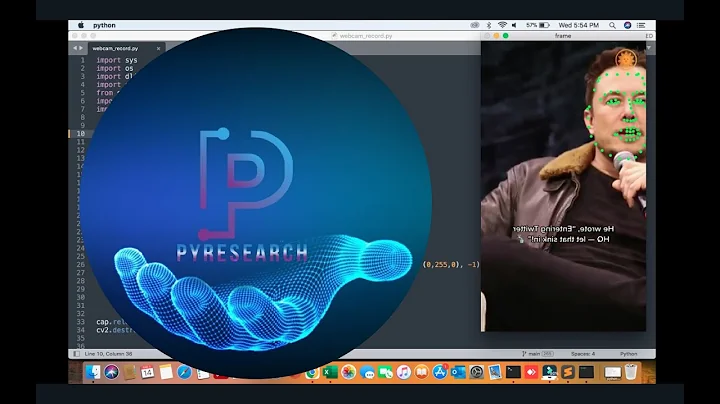Image resolution: width=720 pixels, height=404 pixels.
Task: Close the webcam_record.py tab
Action: [x=158, y=48]
